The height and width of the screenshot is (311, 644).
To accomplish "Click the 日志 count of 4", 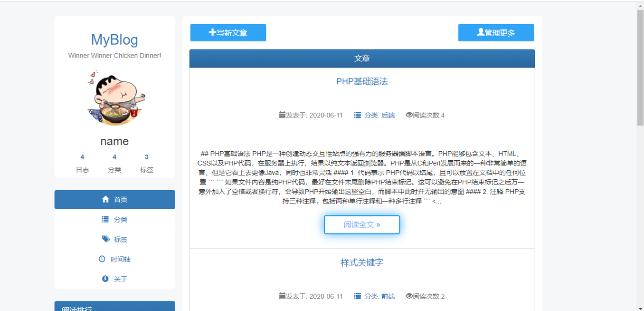I will [82, 157].
